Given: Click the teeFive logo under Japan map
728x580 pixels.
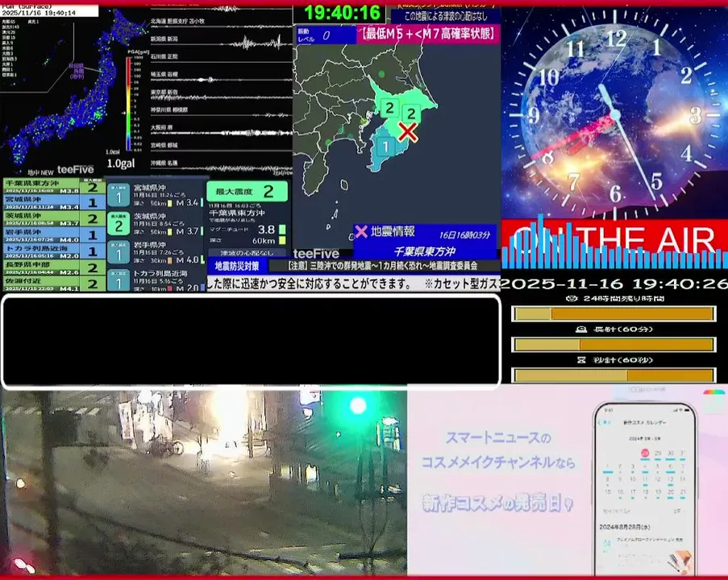Looking at the screenshot, I should point(75,169).
